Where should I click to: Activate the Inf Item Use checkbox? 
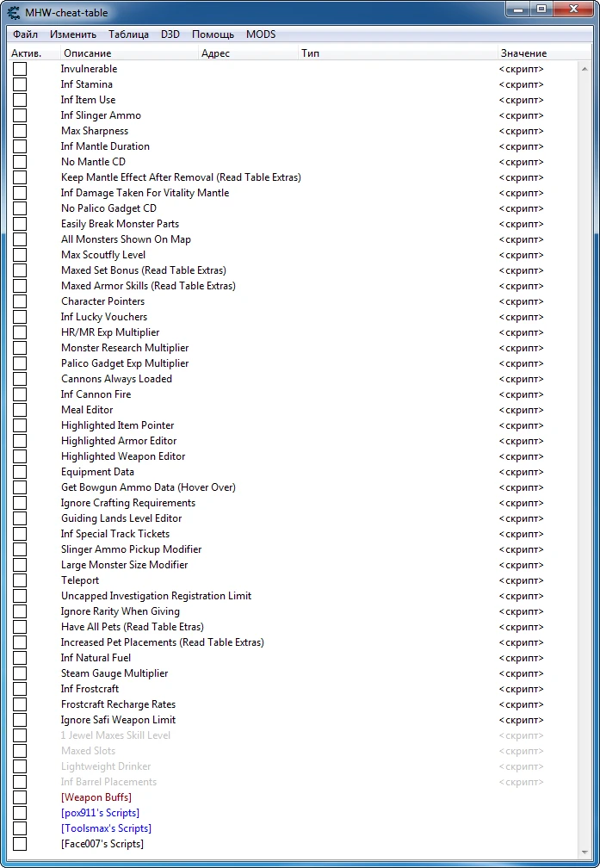tap(20, 100)
